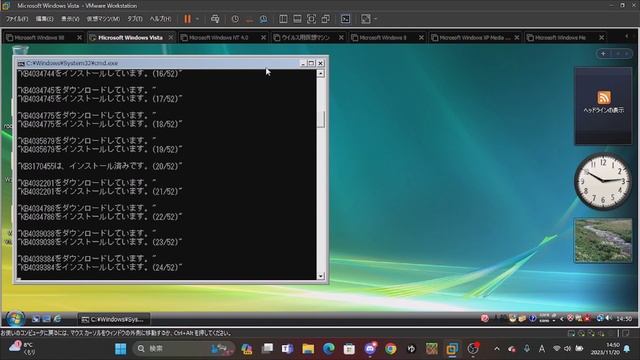Viewport: 640px width, 360px height.
Task: Open Microsoft Store from the taskbar
Action: pos(349,349)
